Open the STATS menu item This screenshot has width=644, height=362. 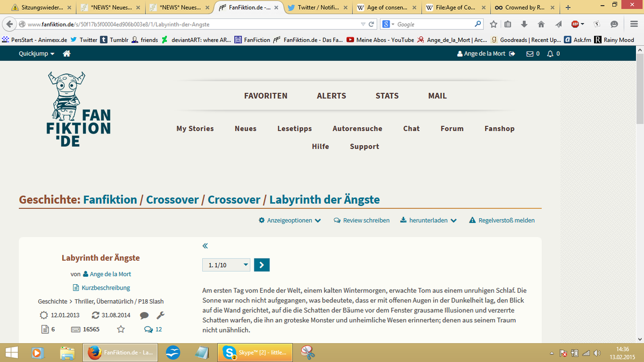387,95
